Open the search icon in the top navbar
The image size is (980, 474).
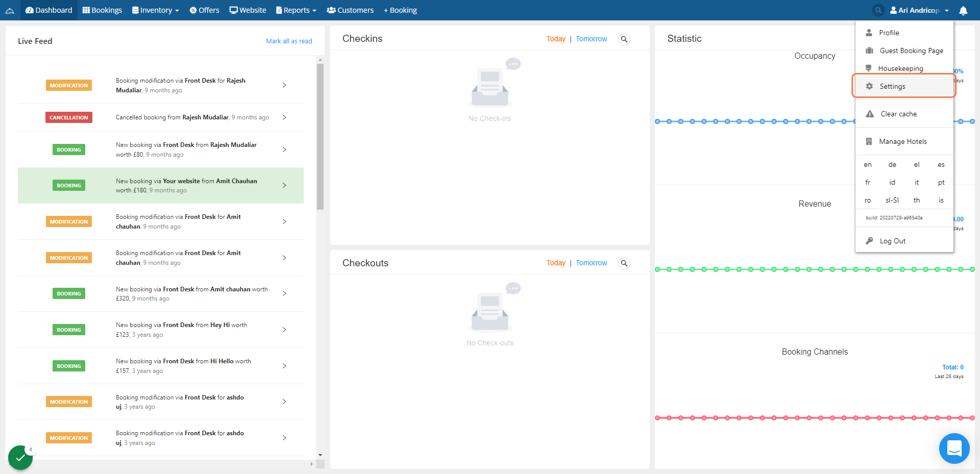878,10
